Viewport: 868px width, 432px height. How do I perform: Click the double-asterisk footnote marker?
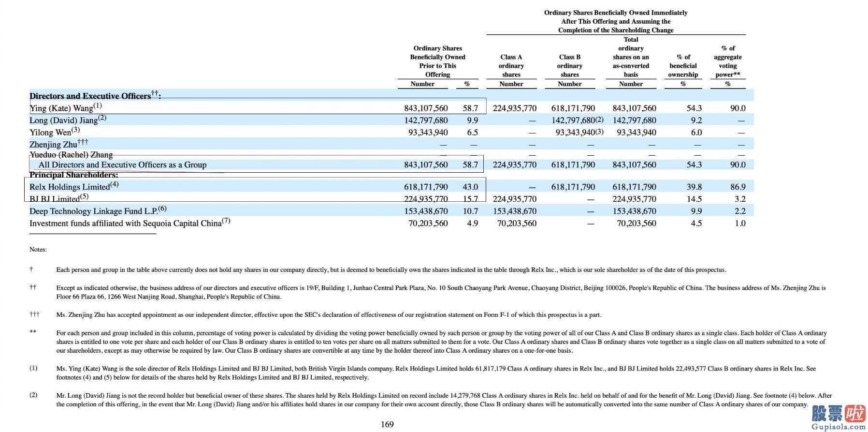point(33,332)
